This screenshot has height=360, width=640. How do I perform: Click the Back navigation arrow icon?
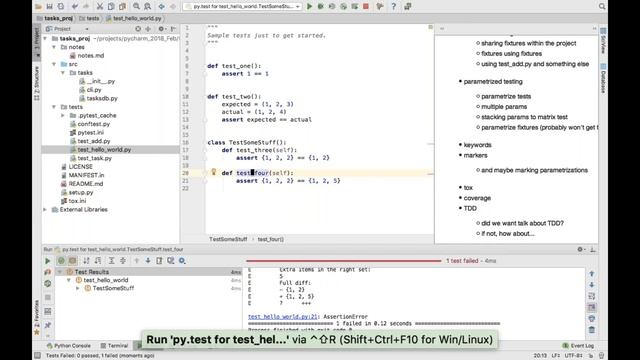click(162, 7)
